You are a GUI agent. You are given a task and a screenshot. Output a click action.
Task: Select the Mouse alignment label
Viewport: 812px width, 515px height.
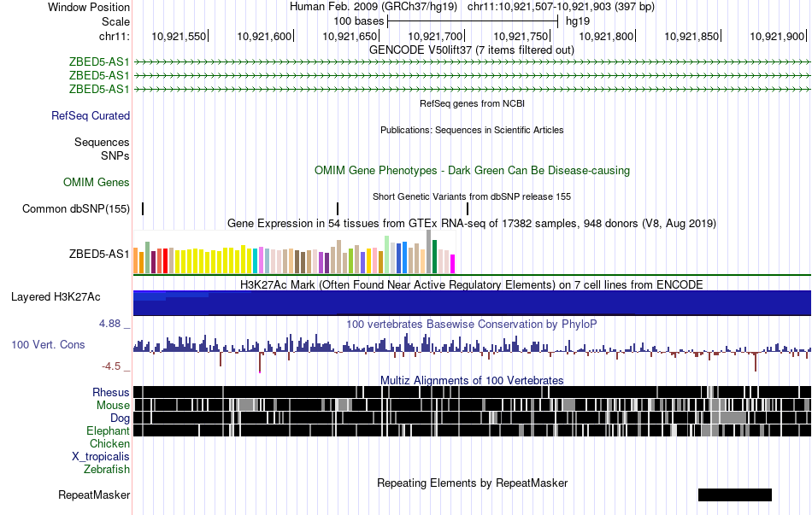(113, 406)
